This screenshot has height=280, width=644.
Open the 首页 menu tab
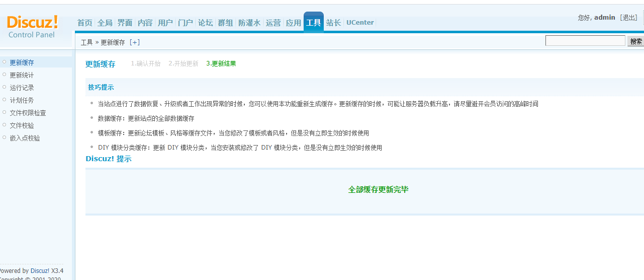(85, 23)
